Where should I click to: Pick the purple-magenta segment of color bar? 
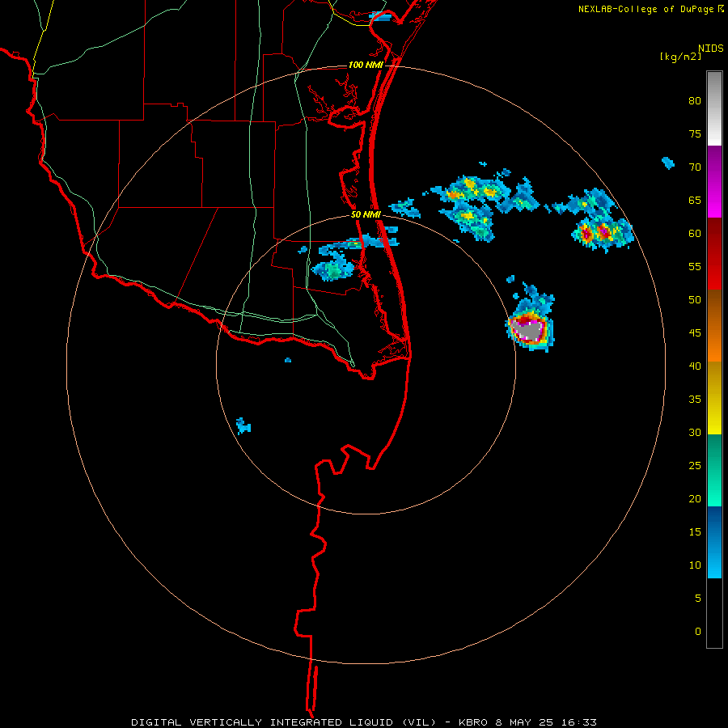pyautogui.click(x=714, y=181)
